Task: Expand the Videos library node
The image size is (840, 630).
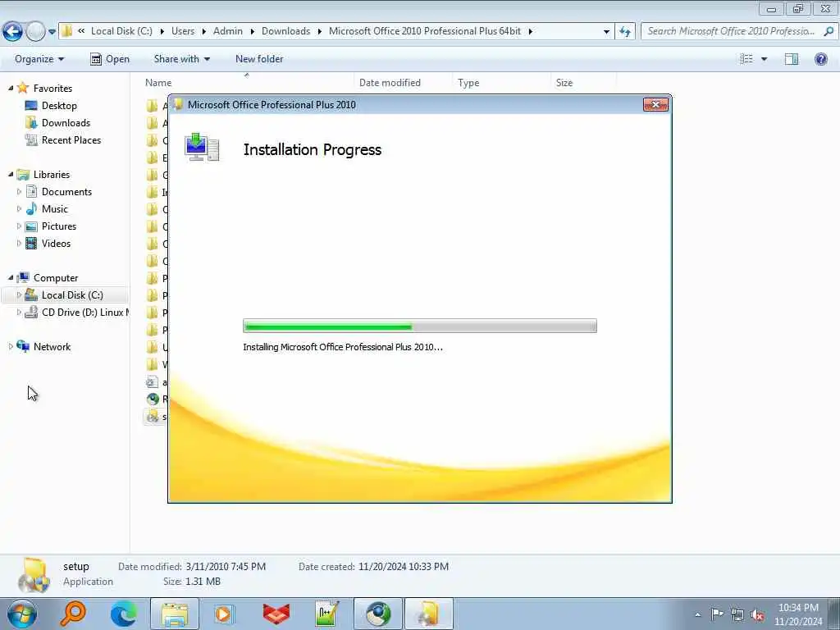Action: point(20,243)
